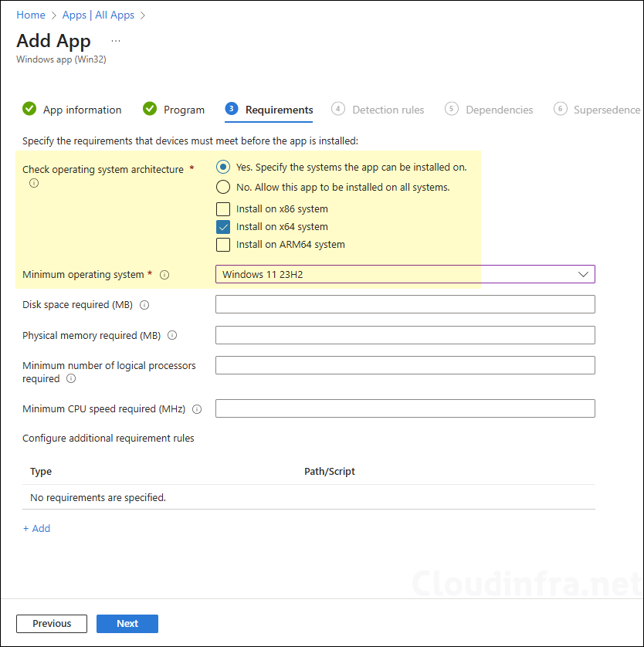Uncheck Install on x64 system

pyautogui.click(x=223, y=226)
